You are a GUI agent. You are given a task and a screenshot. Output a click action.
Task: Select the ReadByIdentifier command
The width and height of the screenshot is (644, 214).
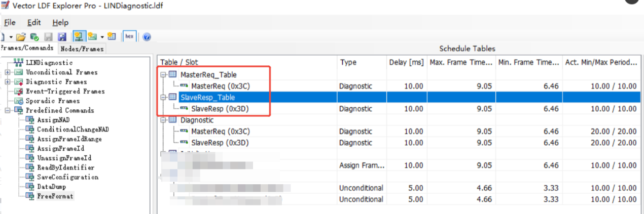tap(65, 167)
